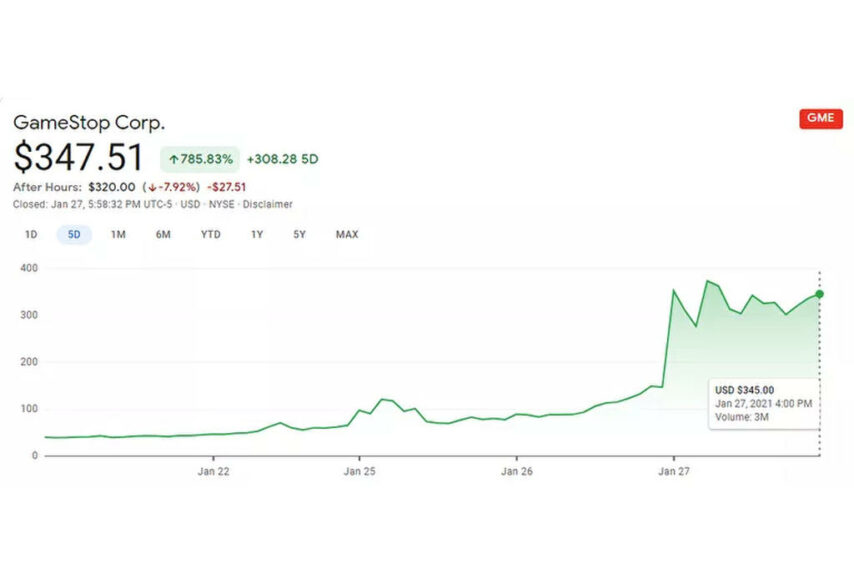Click the After Hours $320.00 price
The image size is (854, 584).
tap(112, 187)
